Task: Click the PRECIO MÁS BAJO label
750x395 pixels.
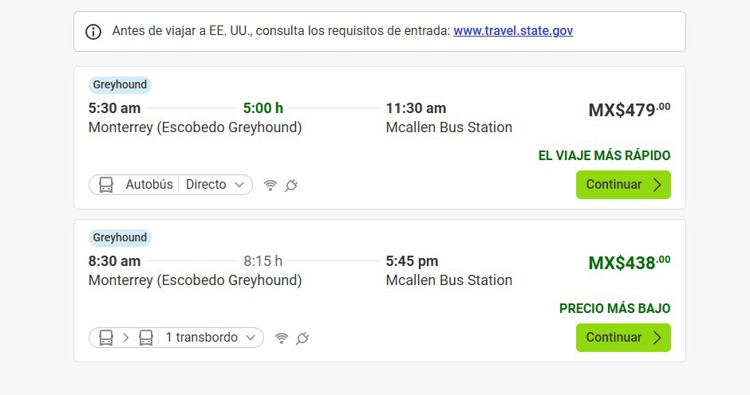Action: [x=615, y=308]
